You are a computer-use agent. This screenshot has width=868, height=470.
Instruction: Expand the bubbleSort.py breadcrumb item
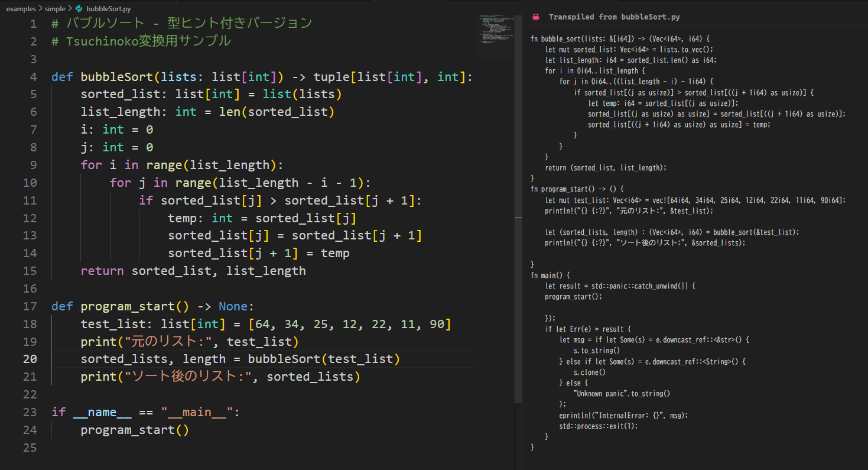(108, 9)
